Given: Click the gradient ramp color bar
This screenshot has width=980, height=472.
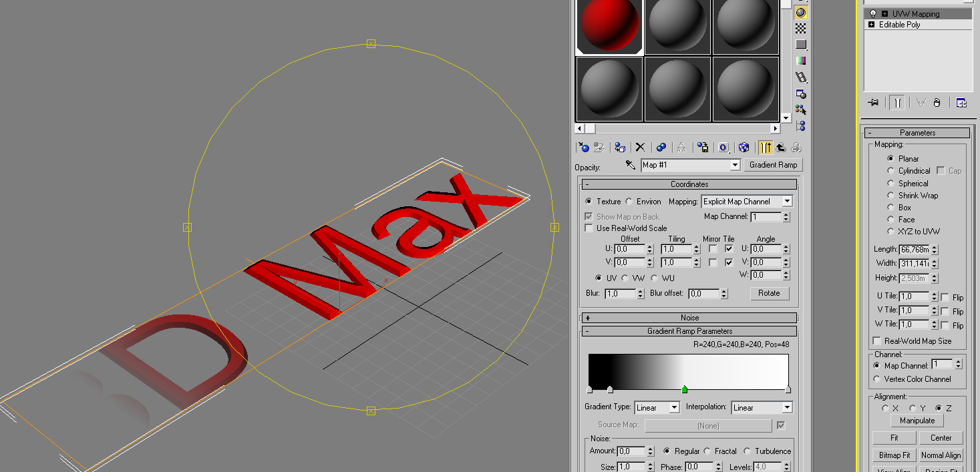Looking at the screenshot, I should (688, 371).
